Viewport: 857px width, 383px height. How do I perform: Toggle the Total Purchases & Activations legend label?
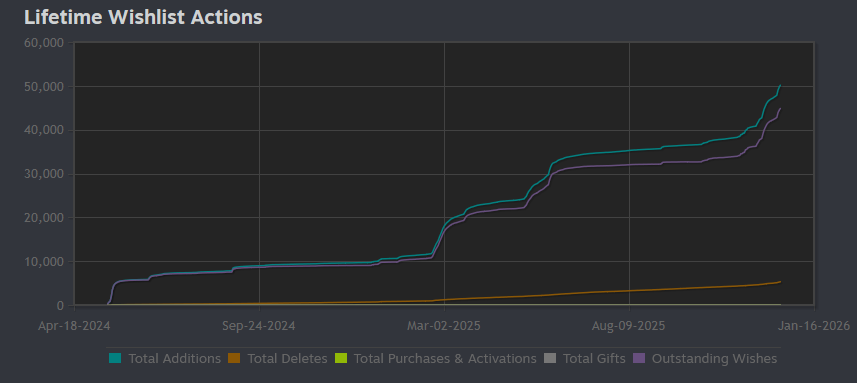[x=445, y=359]
